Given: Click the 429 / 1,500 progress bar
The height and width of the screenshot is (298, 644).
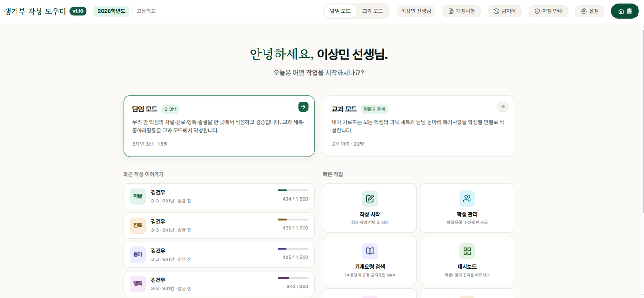Looking at the screenshot, I should (293, 219).
